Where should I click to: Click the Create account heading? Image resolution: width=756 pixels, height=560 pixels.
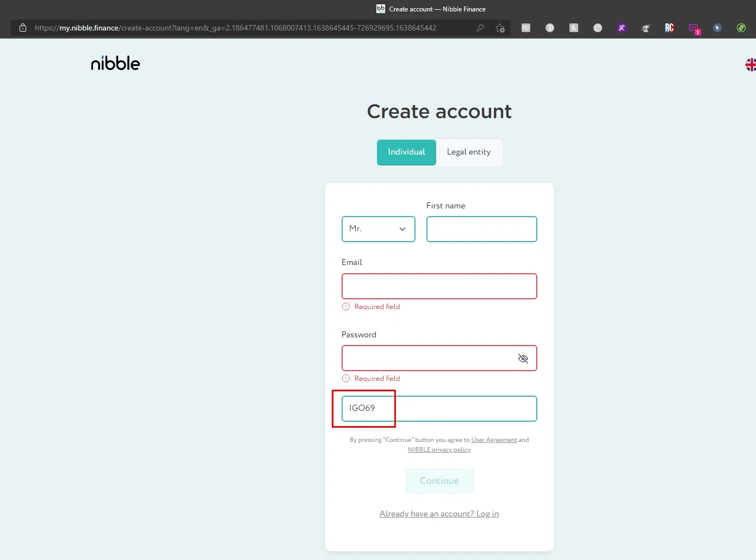click(x=439, y=112)
